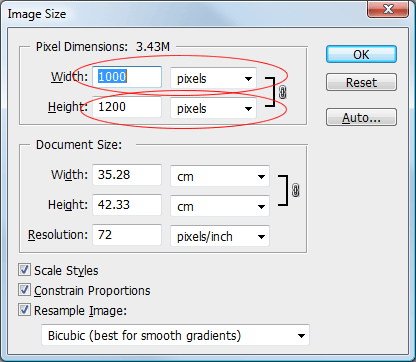Select the document Height field showing 42.33
Screen dimensions: 416x362
click(x=127, y=205)
